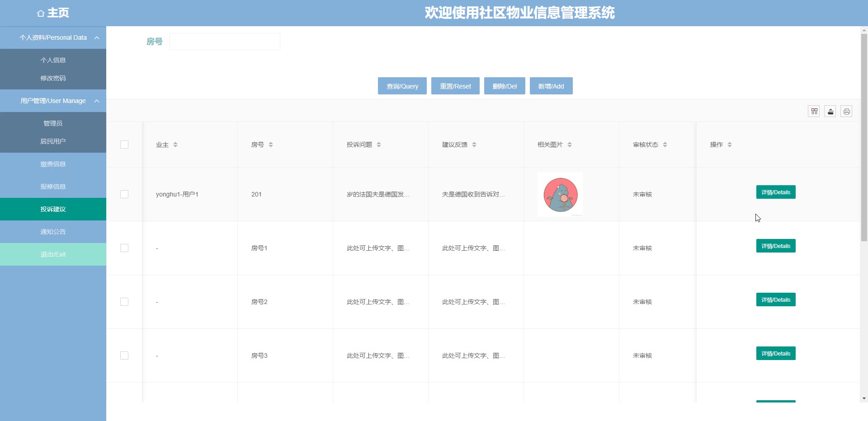Click the home 主页 icon
868x421 pixels.
(x=41, y=13)
